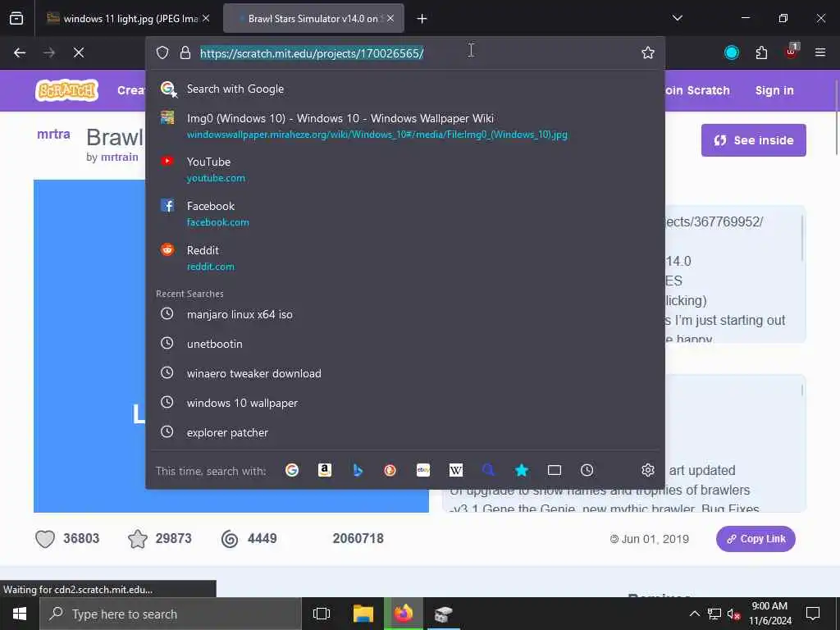Click the See inside button
840x630 pixels.
(x=753, y=140)
